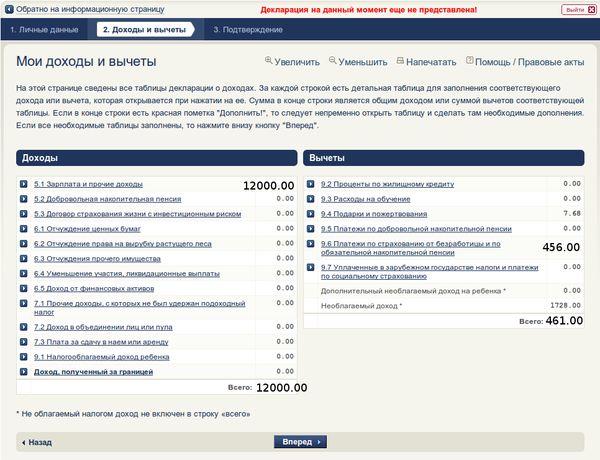Expand the 7.3 Плата за сдачу в наем row arrow

click(24, 342)
